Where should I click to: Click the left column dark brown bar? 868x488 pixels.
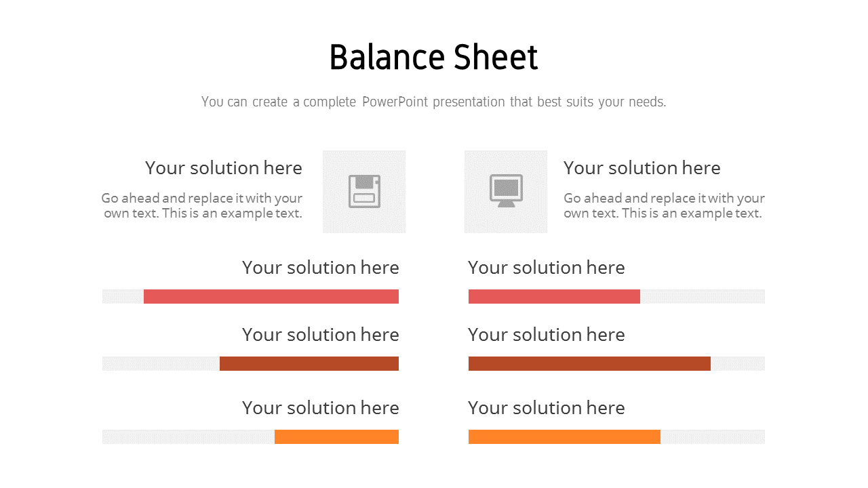pyautogui.click(x=309, y=364)
